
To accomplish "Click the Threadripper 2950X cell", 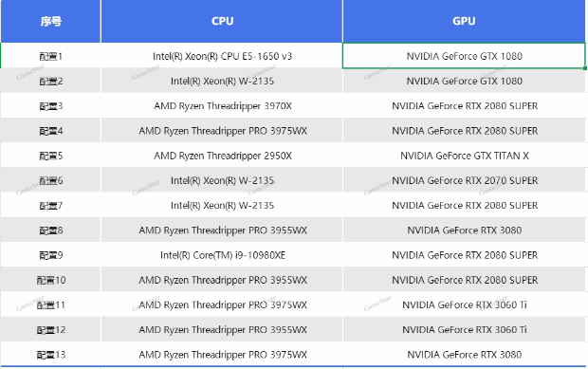I will (x=222, y=156).
